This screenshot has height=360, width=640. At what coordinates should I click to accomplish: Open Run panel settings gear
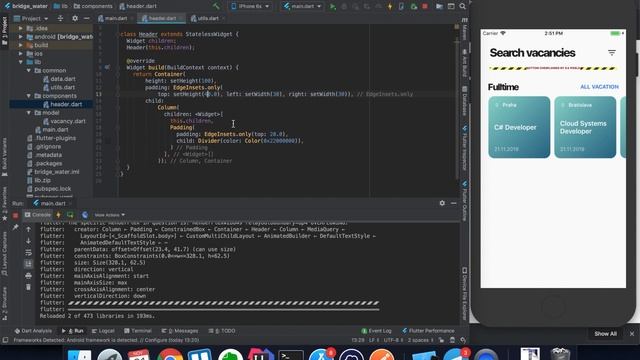click(x=442, y=203)
